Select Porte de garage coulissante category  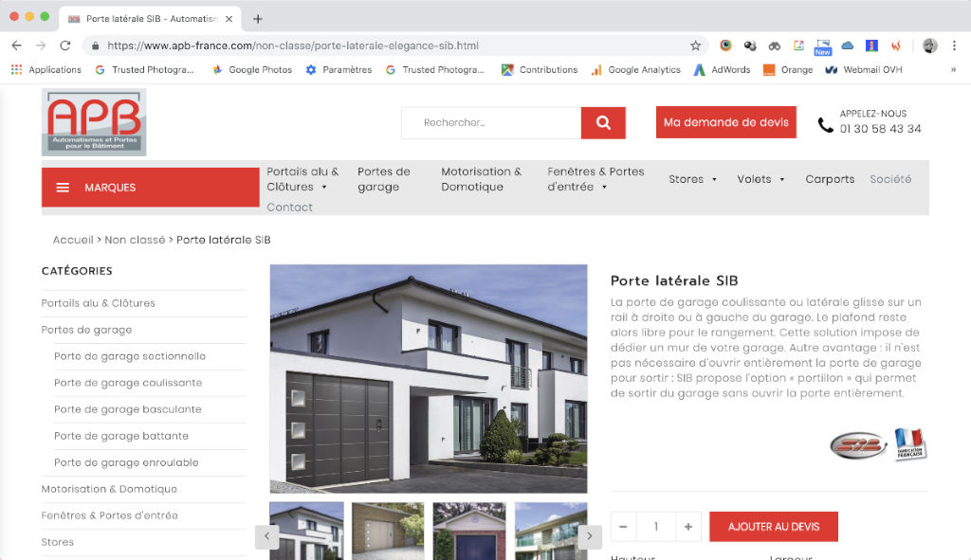coord(128,383)
